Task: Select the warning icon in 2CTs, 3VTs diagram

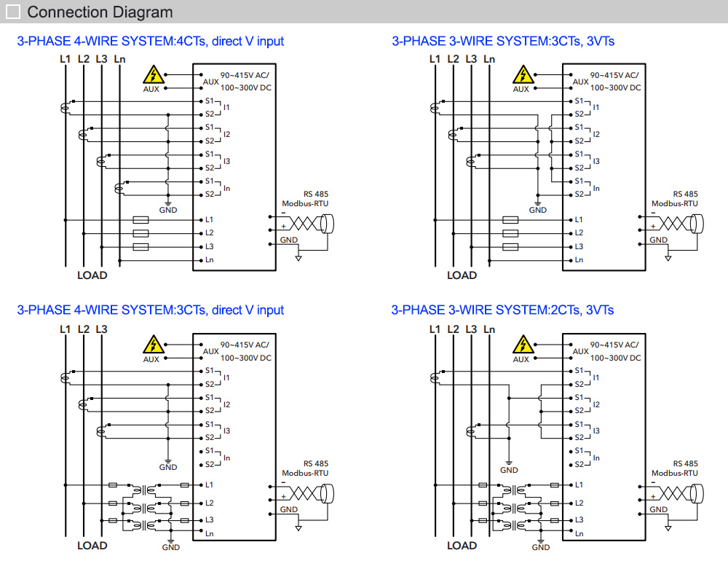Action: click(521, 345)
